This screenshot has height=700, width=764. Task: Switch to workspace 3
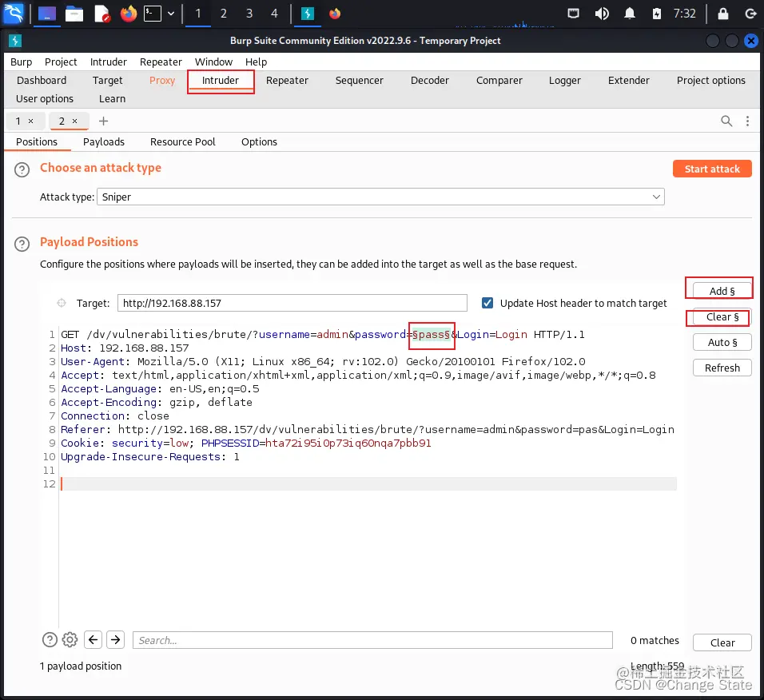click(249, 14)
